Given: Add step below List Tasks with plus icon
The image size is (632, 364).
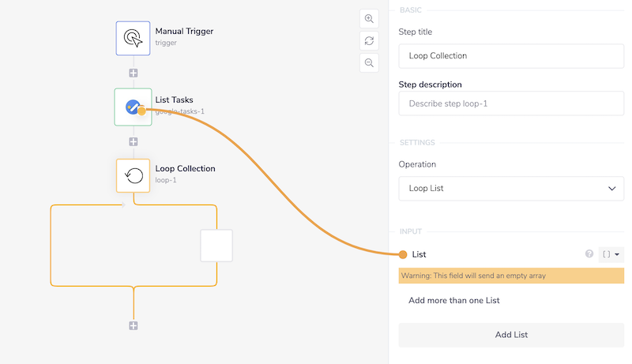Looking at the screenshot, I should (x=134, y=141).
